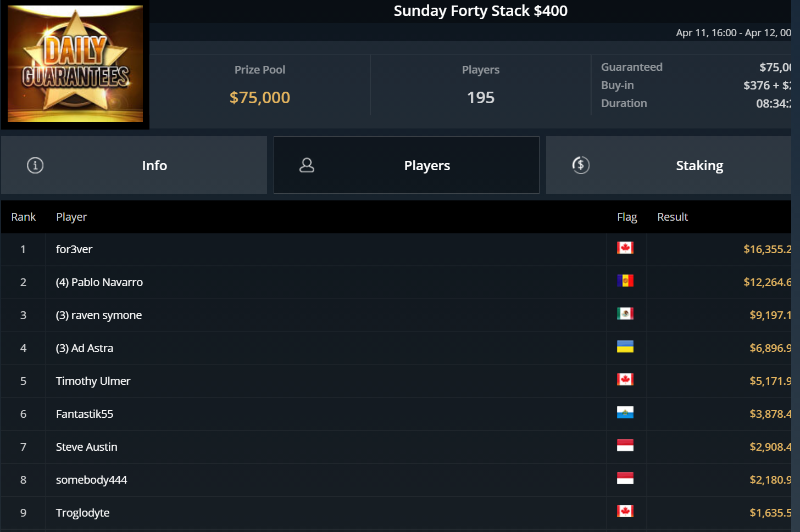This screenshot has width=800, height=532.
Task: Select player for3ver in the list
Action: tap(74, 249)
